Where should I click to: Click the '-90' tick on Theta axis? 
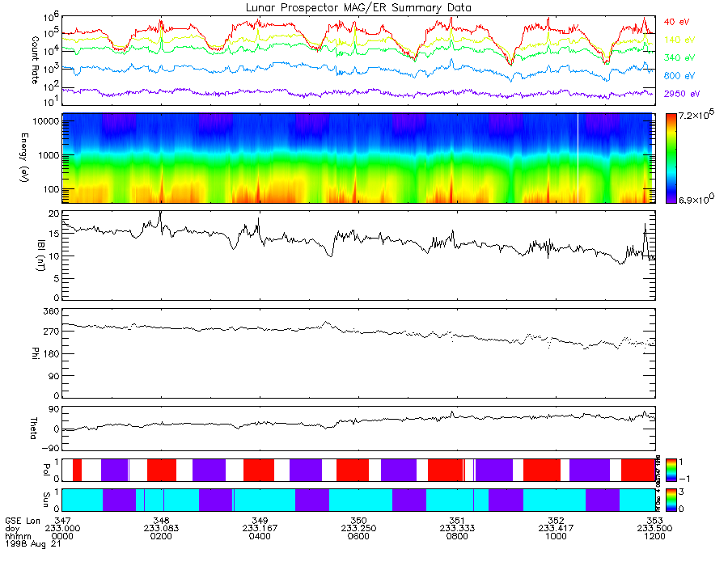coord(50,448)
